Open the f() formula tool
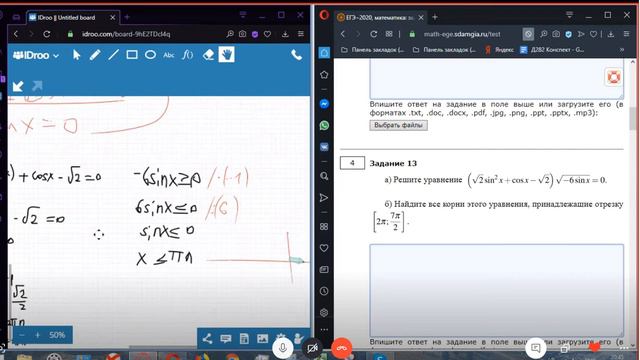The height and width of the screenshot is (360, 640). click(187, 55)
